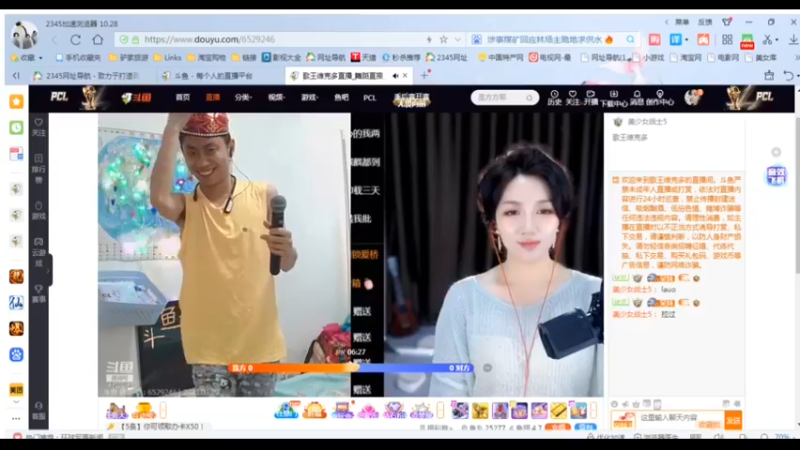This screenshot has width=800, height=450.
Task: Open the browser home page icon
Action: (97, 39)
